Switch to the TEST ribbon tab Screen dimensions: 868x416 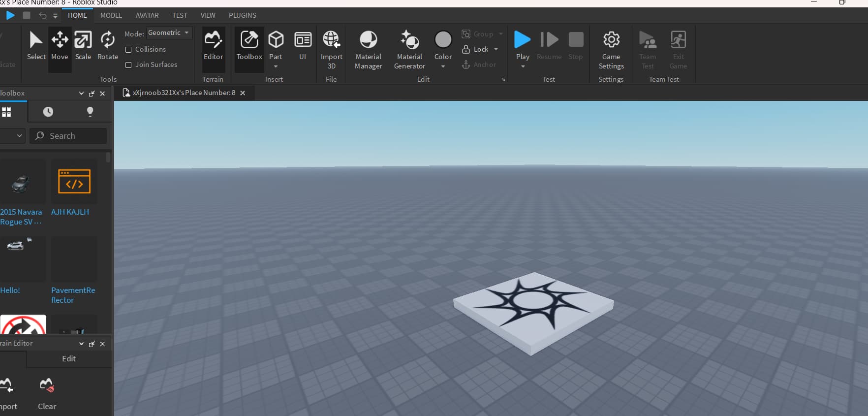pos(180,15)
